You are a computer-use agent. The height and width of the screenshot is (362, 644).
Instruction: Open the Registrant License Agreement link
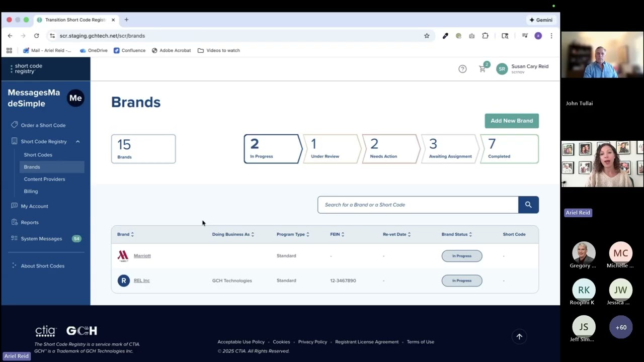coord(367,342)
